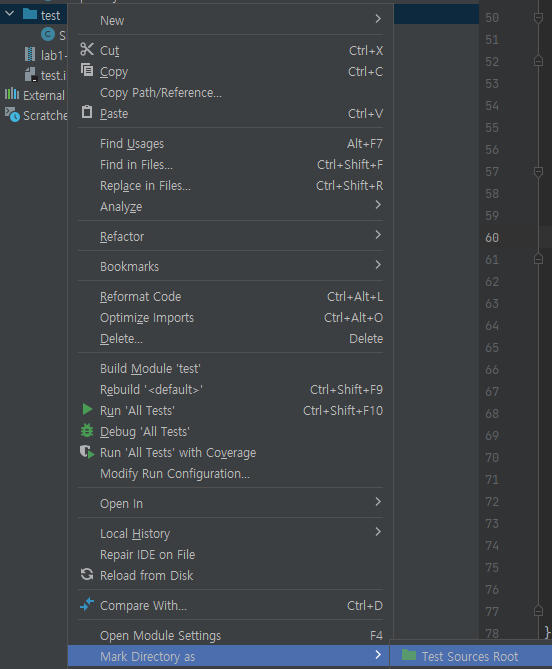This screenshot has width=552, height=669.
Task: Click the green Test Sources Root folder icon
Action: pyautogui.click(x=409, y=655)
